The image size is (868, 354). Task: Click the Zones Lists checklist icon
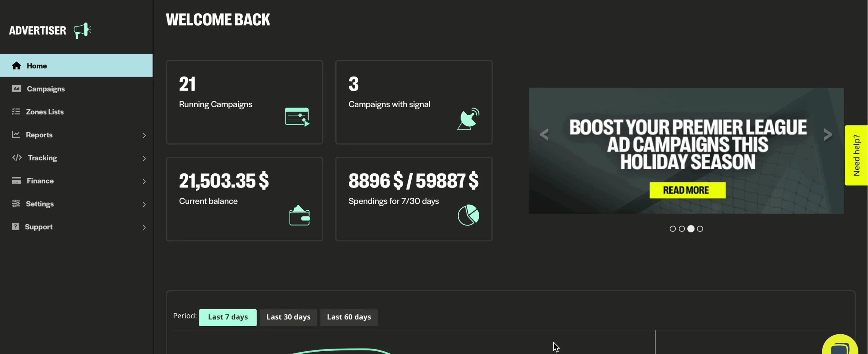click(x=16, y=112)
